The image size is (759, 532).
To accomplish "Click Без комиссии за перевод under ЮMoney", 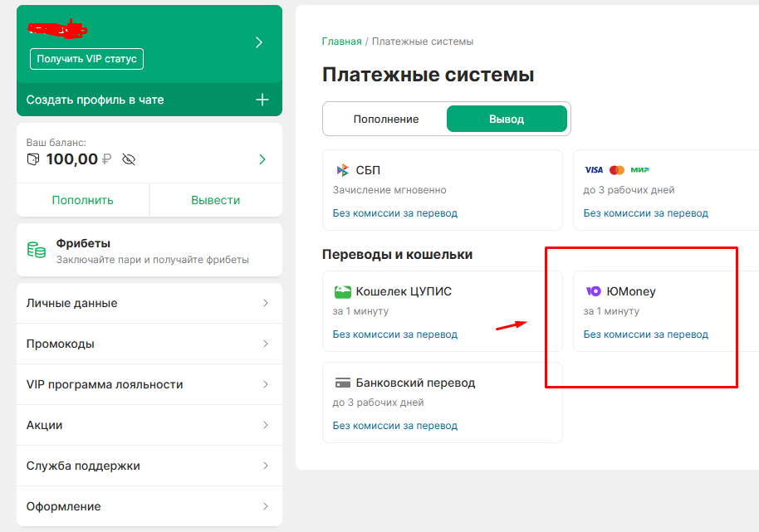I will 646,334.
